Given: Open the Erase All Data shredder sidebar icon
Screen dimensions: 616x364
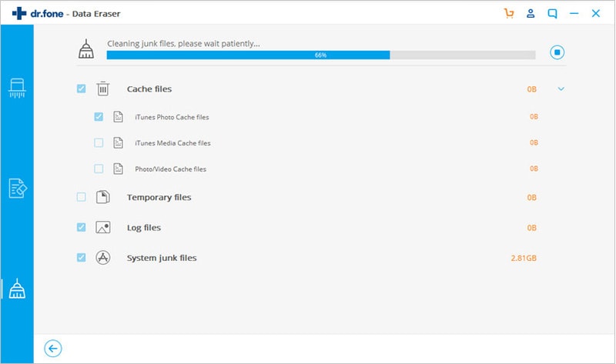Looking at the screenshot, I should (17, 88).
